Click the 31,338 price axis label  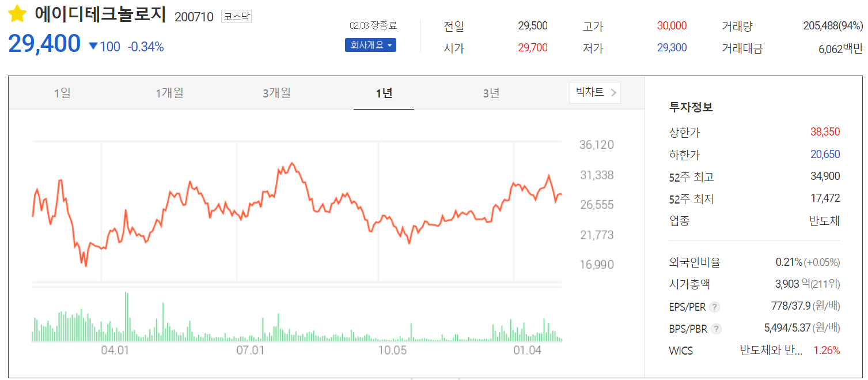coord(597,175)
